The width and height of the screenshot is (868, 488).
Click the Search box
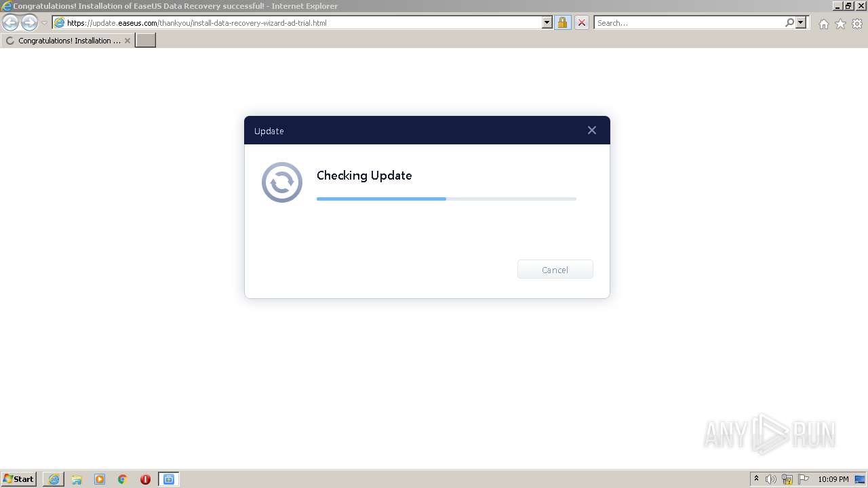689,23
